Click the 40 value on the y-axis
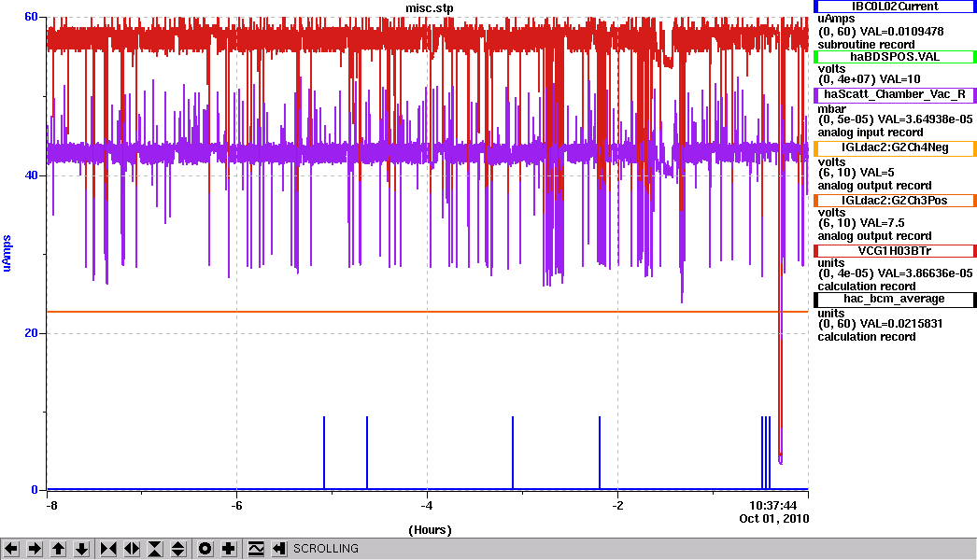The width and height of the screenshot is (977, 560). tap(31, 175)
